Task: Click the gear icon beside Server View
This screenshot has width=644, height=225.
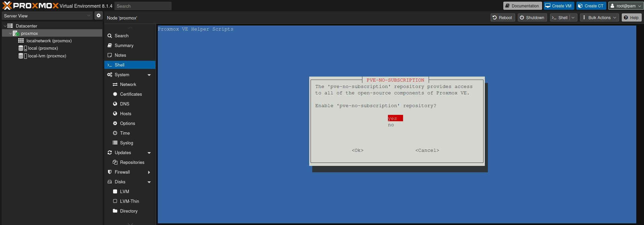Action: tap(99, 15)
